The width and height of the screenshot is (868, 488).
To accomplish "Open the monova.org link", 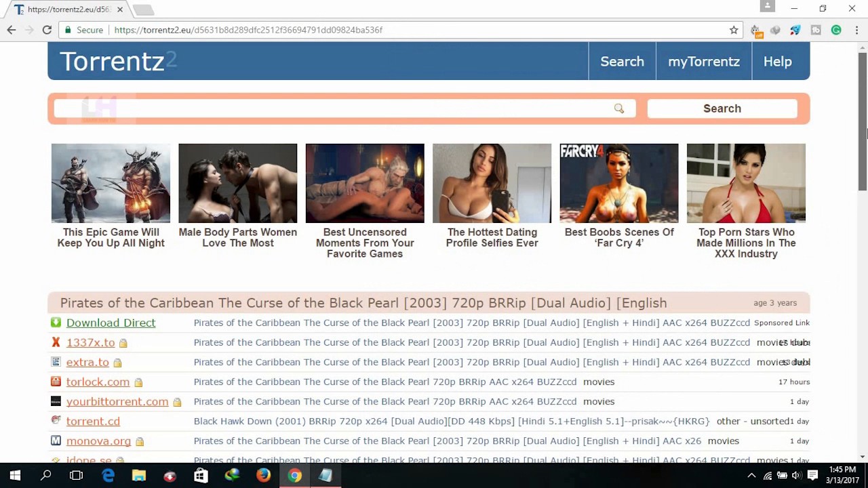I will 98,441.
